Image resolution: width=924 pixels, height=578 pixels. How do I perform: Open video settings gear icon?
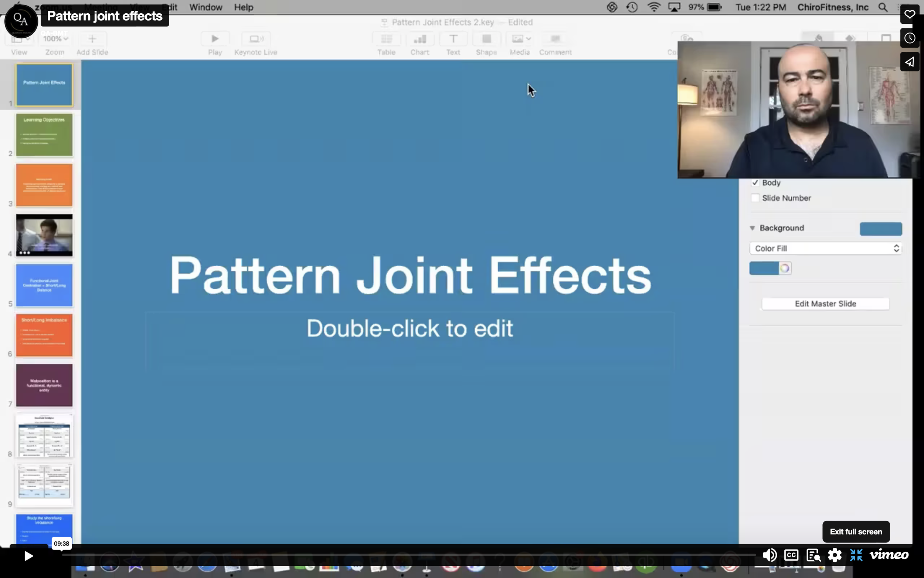pos(835,555)
